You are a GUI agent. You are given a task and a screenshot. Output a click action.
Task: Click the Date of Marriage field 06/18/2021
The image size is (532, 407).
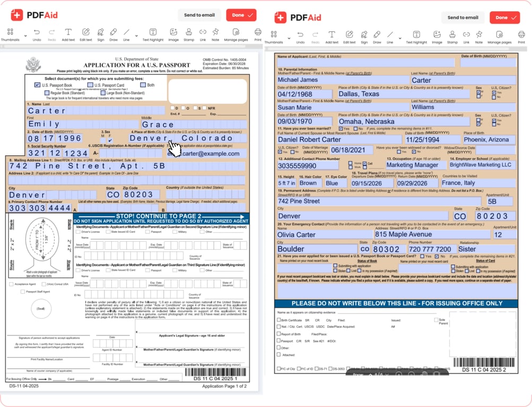(351, 150)
